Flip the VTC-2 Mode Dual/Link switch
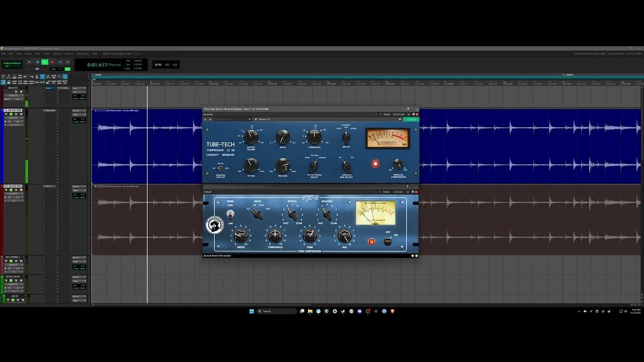 coord(230,214)
